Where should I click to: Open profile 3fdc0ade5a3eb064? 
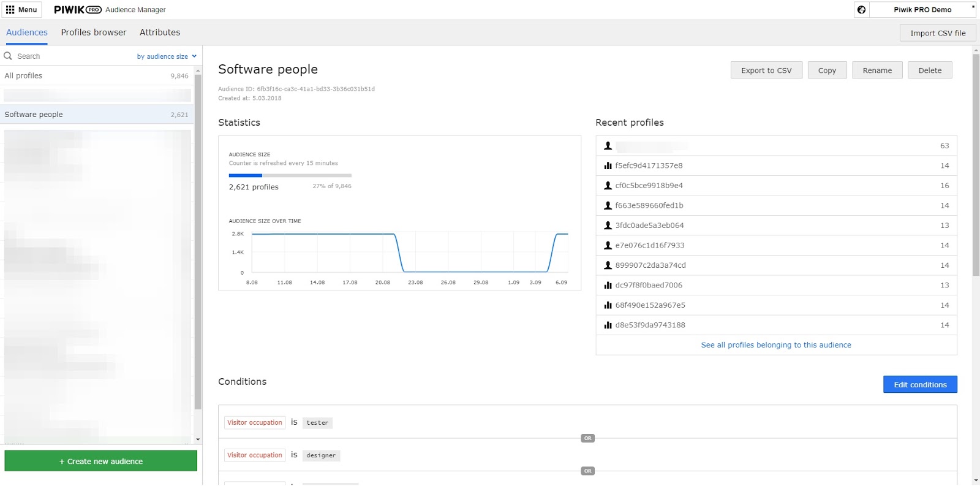point(649,226)
